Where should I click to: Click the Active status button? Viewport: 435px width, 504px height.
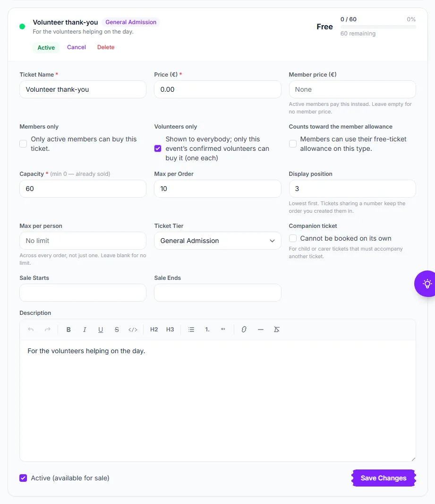(46, 48)
